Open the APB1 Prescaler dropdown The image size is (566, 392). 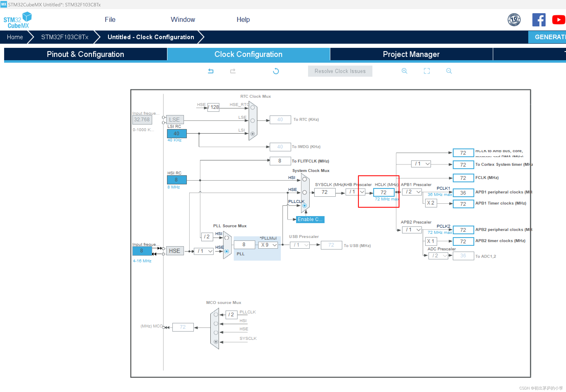[412, 192]
